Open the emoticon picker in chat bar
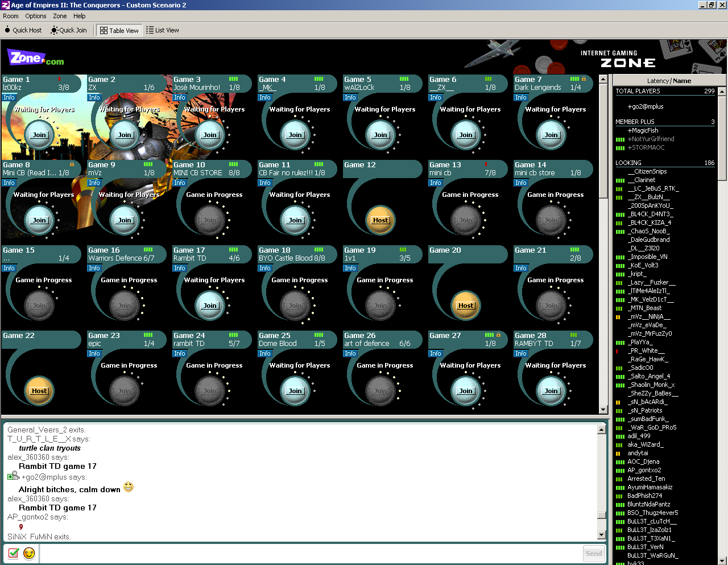Screen dimensions: 728x565 tap(29, 552)
